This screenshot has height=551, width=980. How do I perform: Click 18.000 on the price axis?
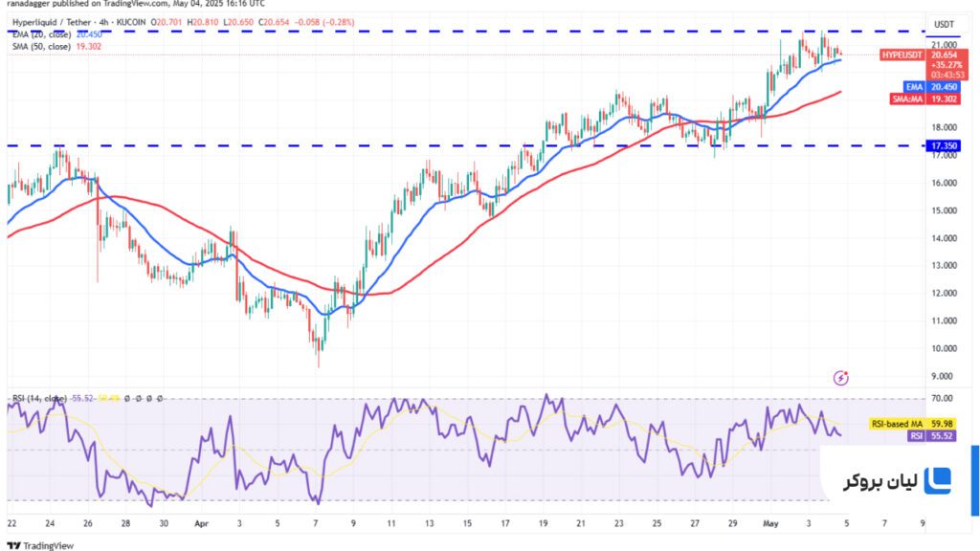(x=944, y=127)
